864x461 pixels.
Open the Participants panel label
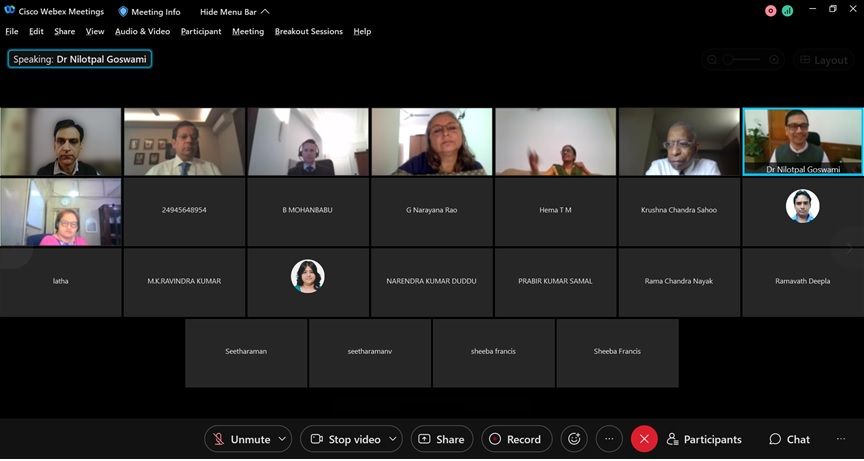click(712, 440)
